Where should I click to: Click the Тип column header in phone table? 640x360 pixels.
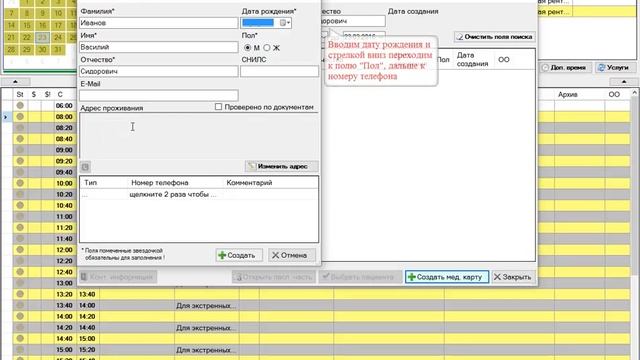(x=91, y=182)
